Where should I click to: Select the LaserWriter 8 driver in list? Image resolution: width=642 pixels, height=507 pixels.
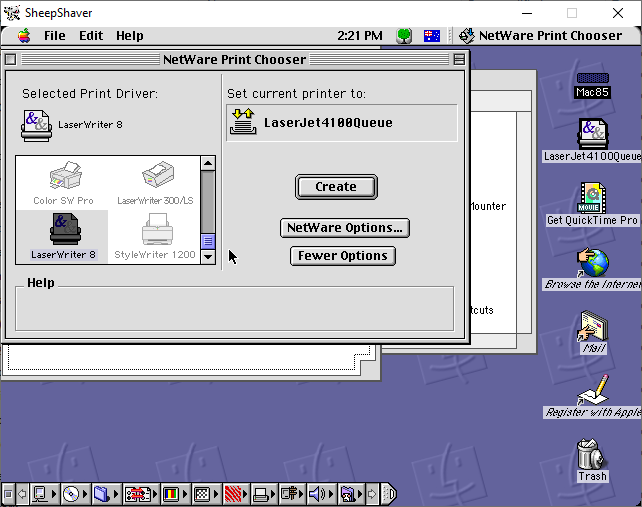point(63,236)
